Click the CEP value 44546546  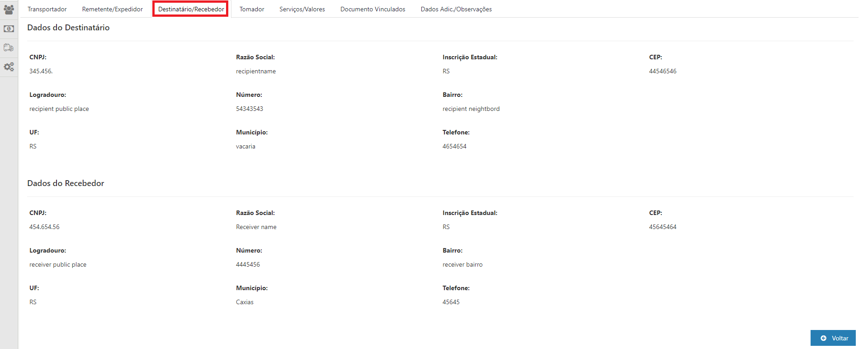[663, 71]
